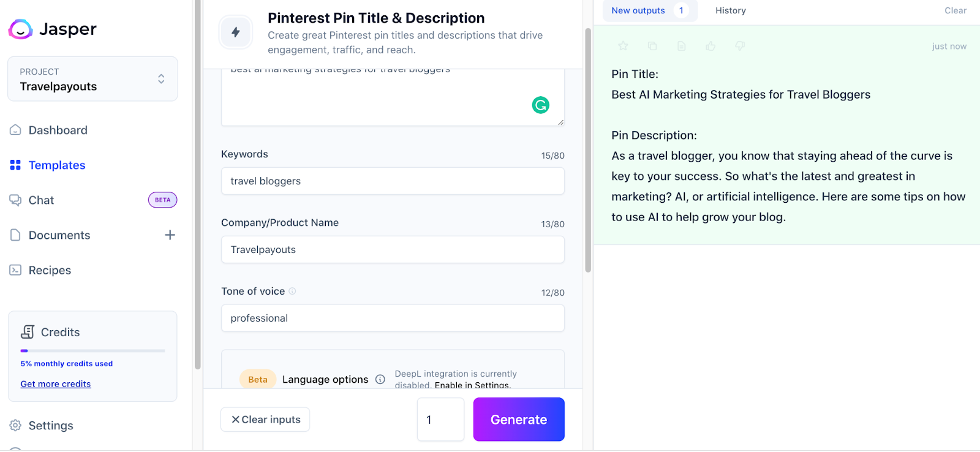Give the output a thumbs down

click(x=740, y=46)
